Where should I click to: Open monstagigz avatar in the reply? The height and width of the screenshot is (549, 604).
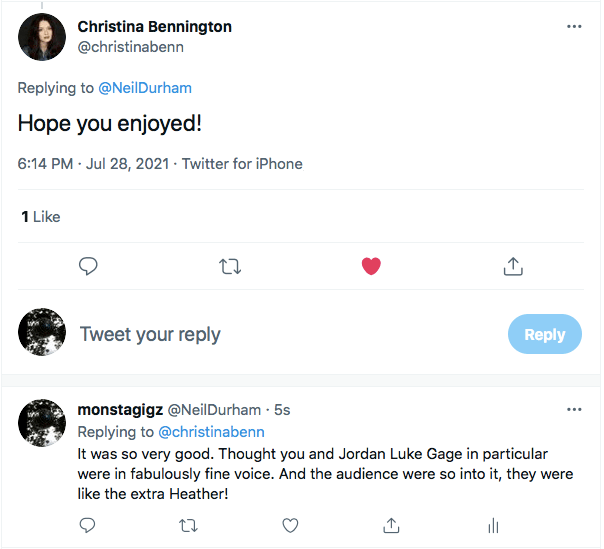pos(42,423)
